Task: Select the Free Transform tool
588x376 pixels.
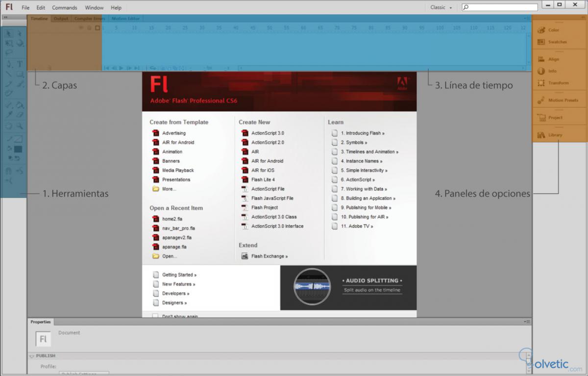Action: click(x=9, y=43)
